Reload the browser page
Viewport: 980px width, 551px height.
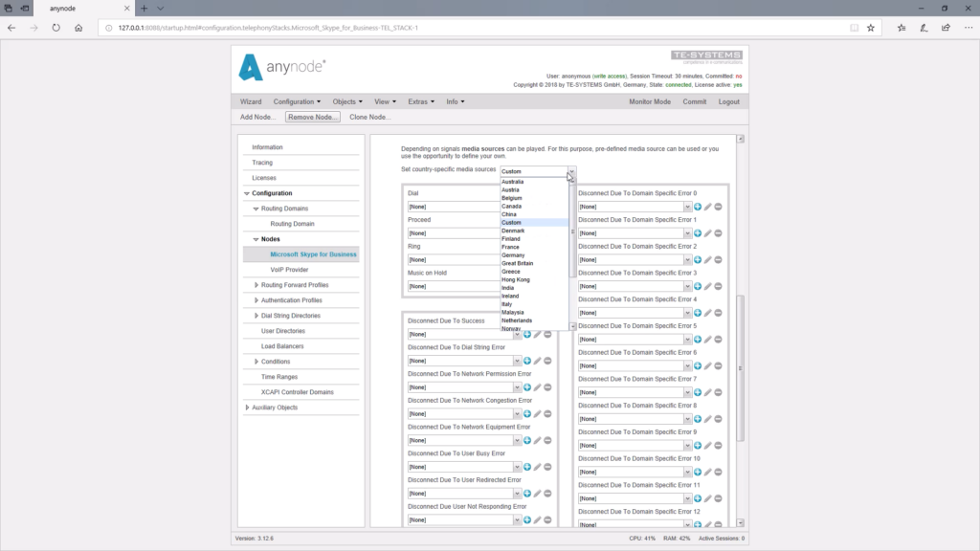click(x=56, y=28)
